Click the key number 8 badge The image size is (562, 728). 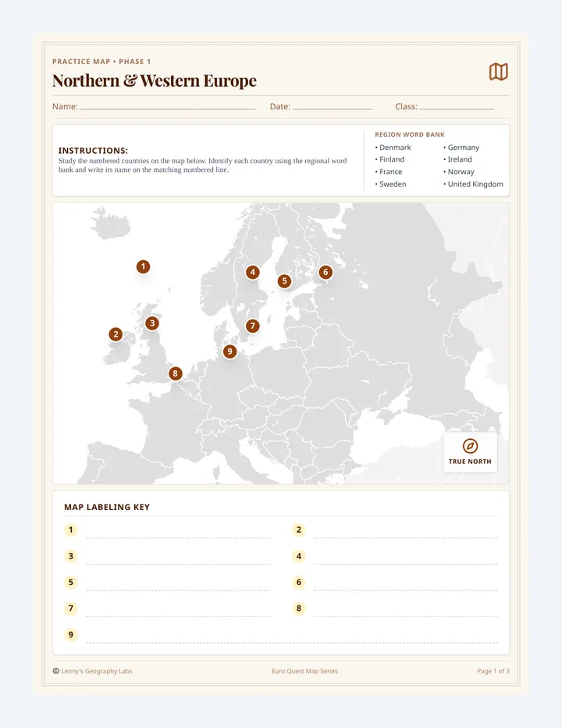pyautogui.click(x=299, y=608)
